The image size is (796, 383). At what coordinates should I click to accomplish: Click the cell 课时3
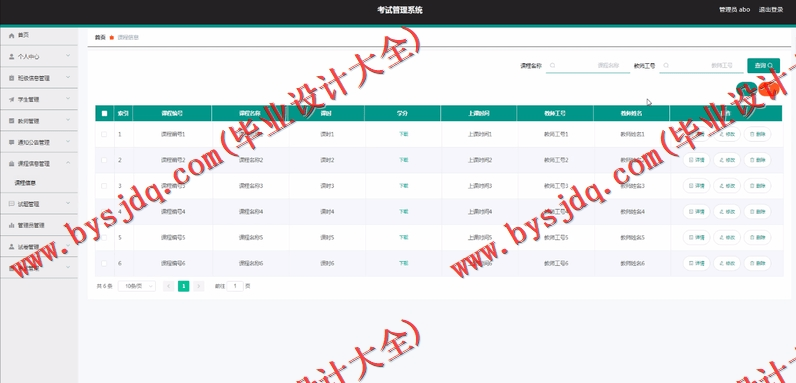pyautogui.click(x=327, y=186)
